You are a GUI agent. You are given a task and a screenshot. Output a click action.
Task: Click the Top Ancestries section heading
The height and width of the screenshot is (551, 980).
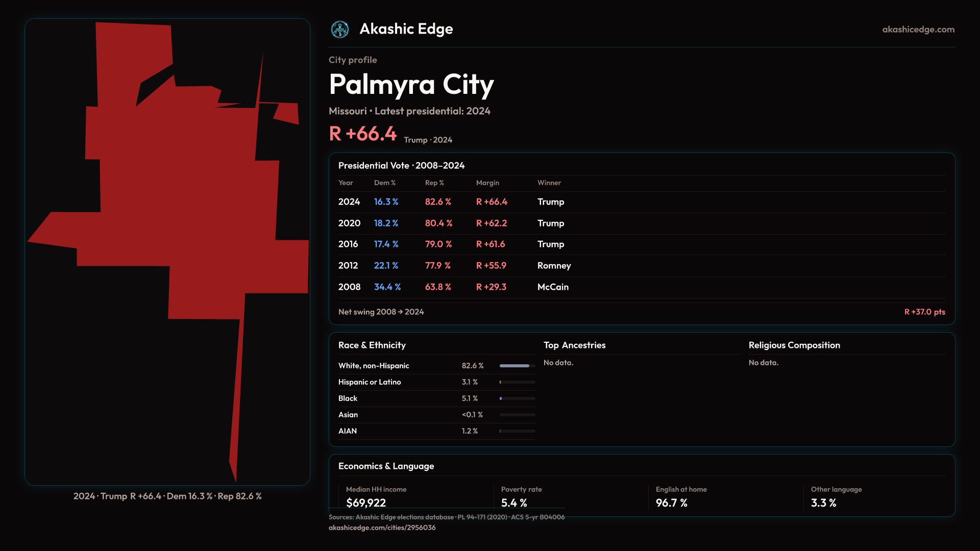click(x=574, y=345)
